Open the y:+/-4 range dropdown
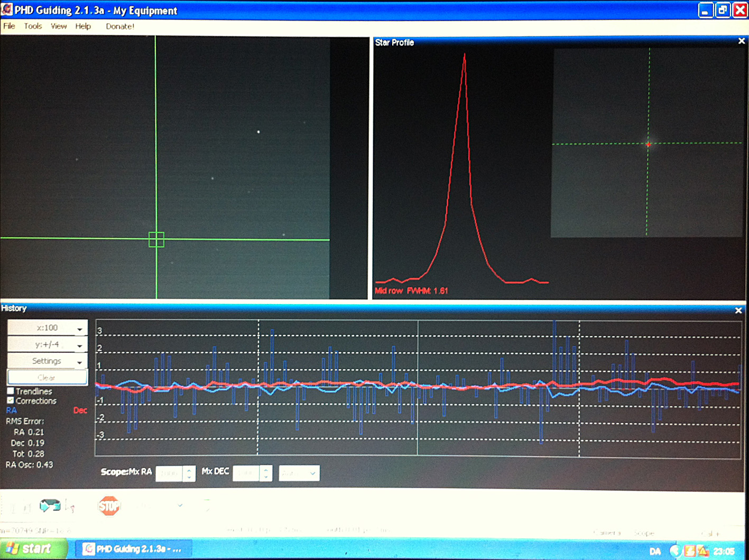 click(x=48, y=344)
